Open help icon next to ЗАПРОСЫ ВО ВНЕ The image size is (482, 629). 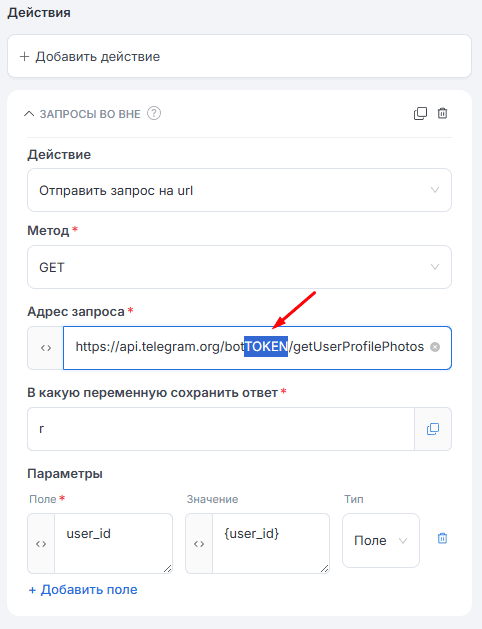154,114
